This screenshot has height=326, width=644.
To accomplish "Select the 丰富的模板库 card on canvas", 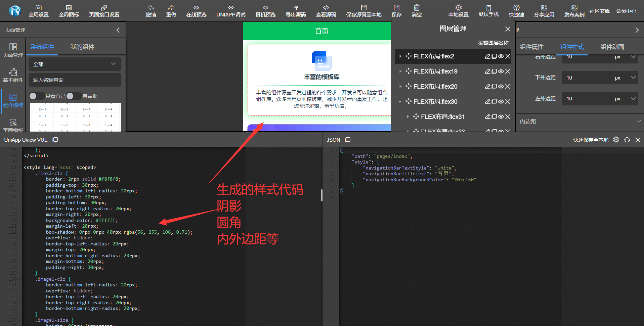I will [x=319, y=80].
